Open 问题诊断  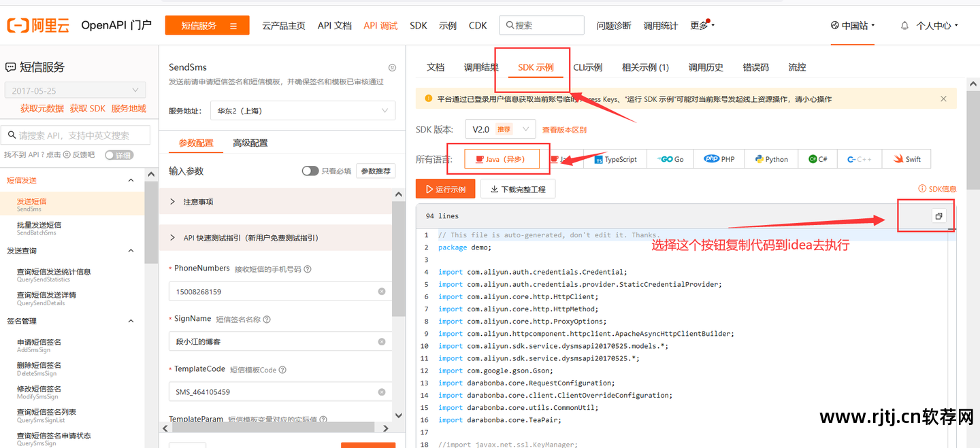[x=614, y=26]
